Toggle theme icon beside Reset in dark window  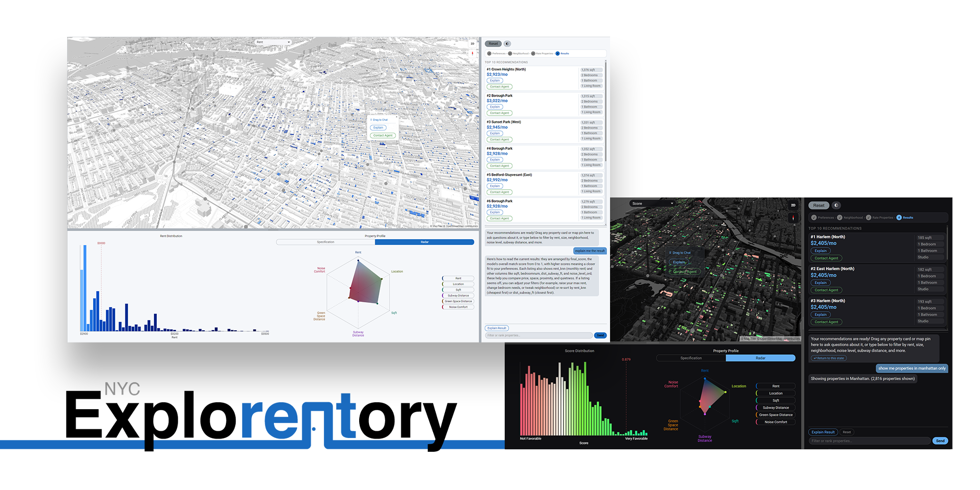(836, 205)
